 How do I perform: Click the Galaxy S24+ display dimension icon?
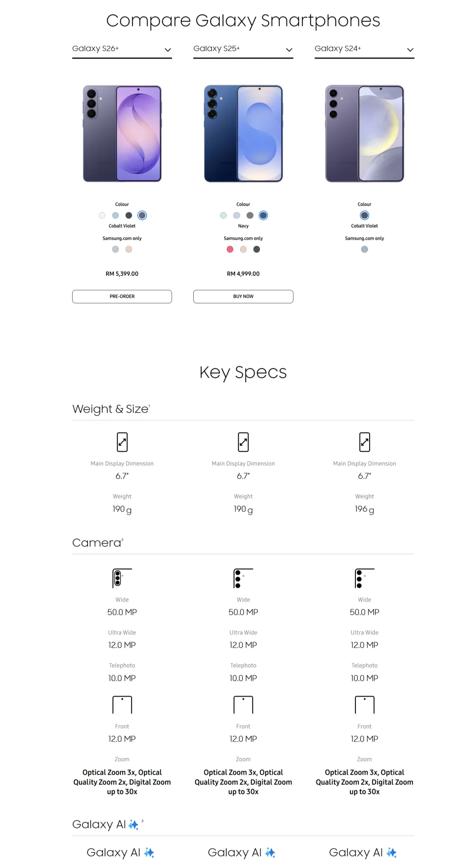pyautogui.click(x=364, y=442)
